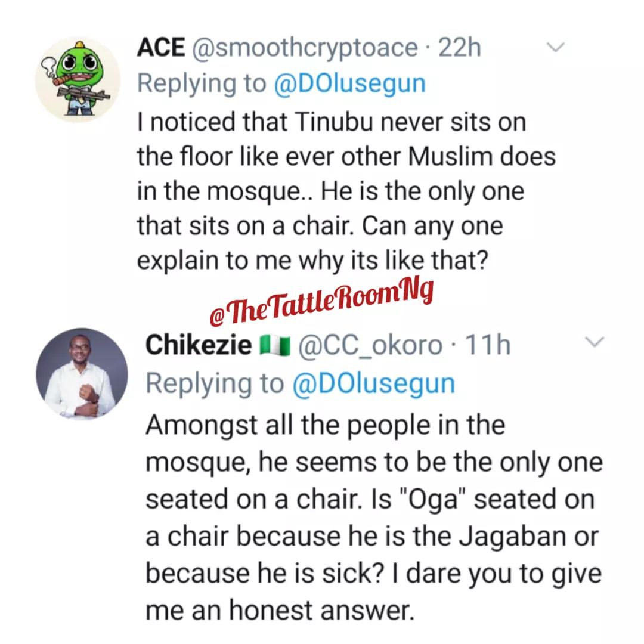Screen dimensions: 644x644
Task: Open @DOlusegun mention in ACE's reply
Action: [349, 83]
